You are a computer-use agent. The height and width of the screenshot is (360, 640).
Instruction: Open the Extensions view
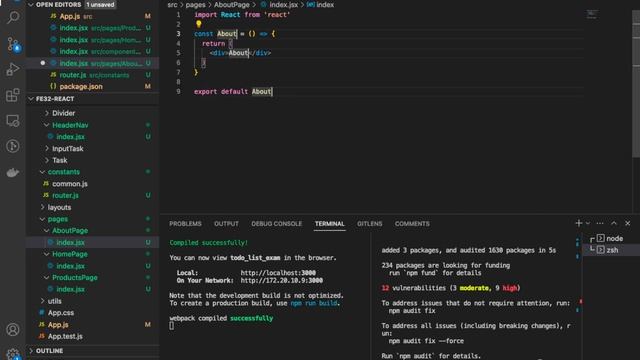click(x=13, y=95)
